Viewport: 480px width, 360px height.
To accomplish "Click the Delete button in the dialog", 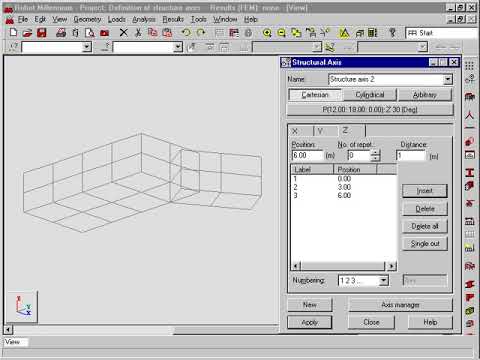I will (x=425, y=209).
